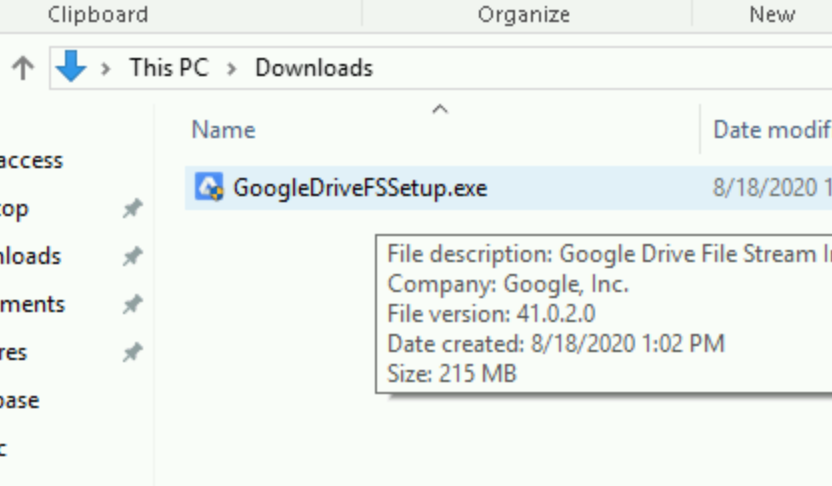Click the pin icon beside Pictures
Viewport: 832px width, 486px height.
pyautogui.click(x=133, y=352)
